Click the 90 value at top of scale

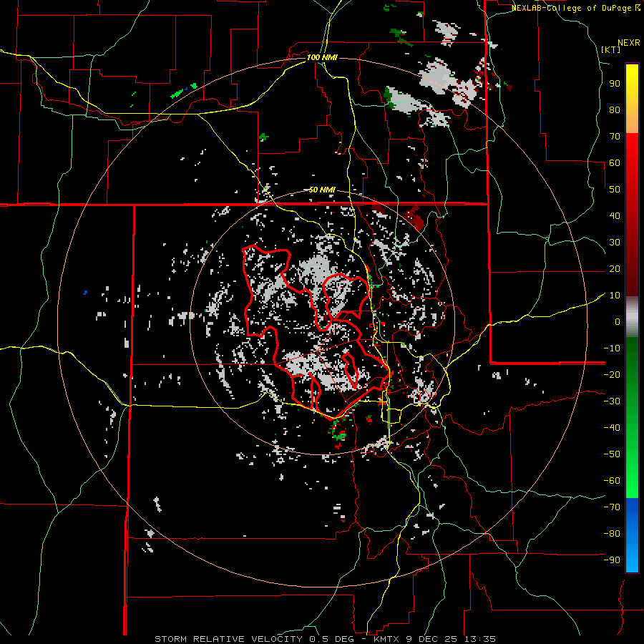click(614, 84)
